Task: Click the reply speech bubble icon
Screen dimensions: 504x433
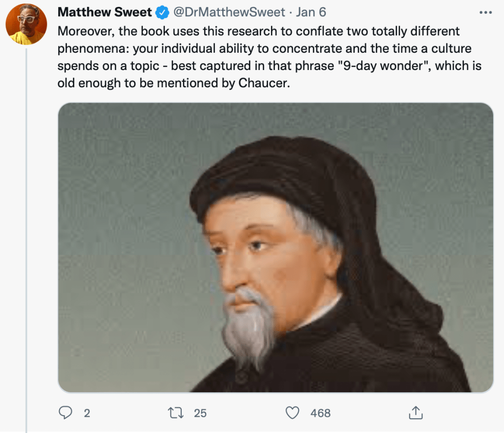Action: click(66, 412)
